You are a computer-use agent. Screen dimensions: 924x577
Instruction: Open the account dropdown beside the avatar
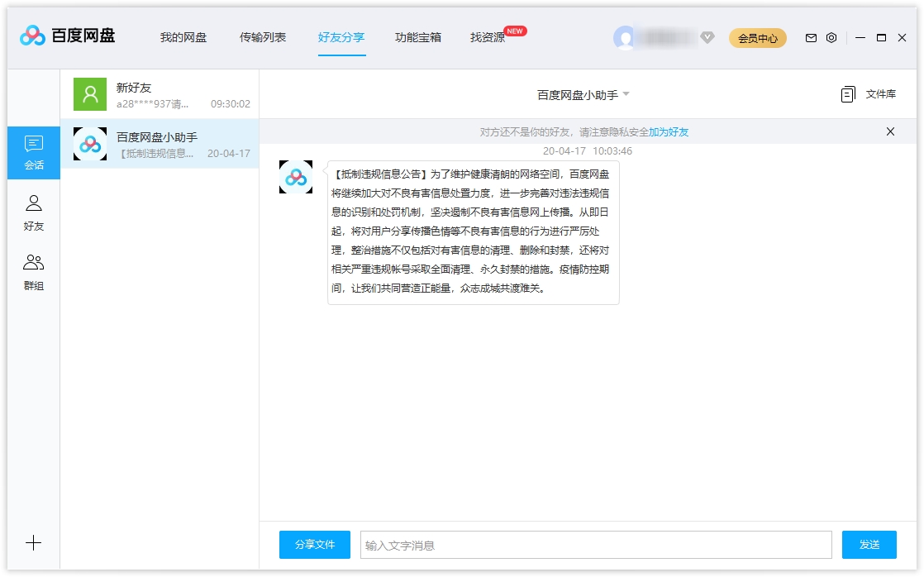pos(706,37)
